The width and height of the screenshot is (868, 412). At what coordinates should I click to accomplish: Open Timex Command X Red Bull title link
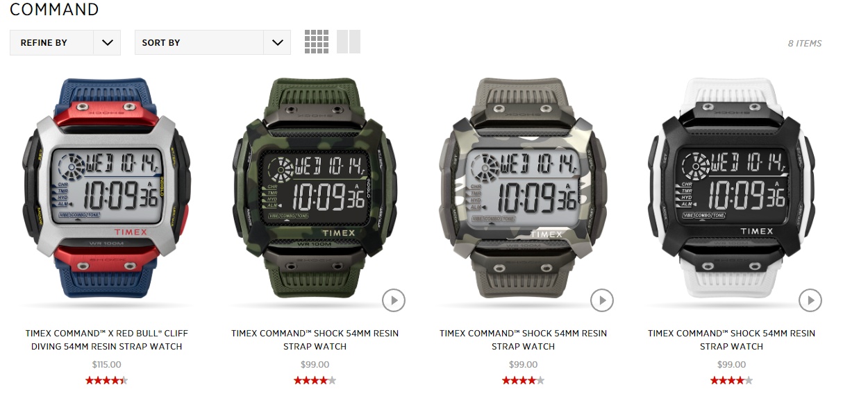(106, 340)
